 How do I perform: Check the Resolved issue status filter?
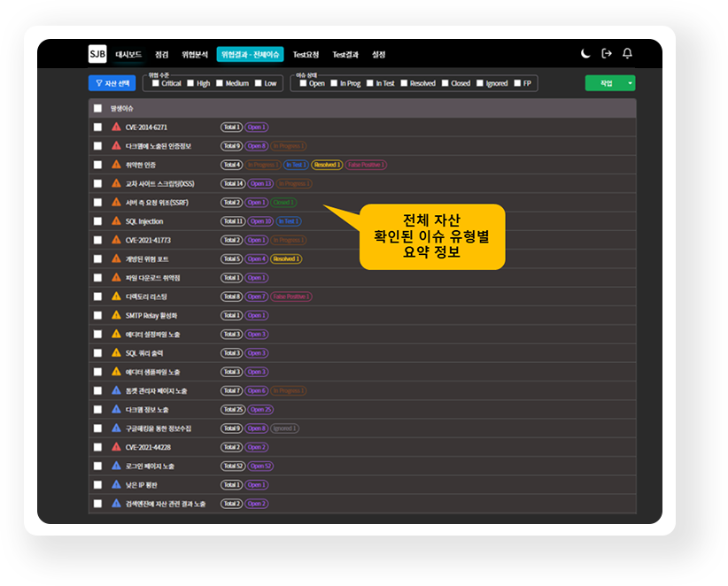coord(404,84)
